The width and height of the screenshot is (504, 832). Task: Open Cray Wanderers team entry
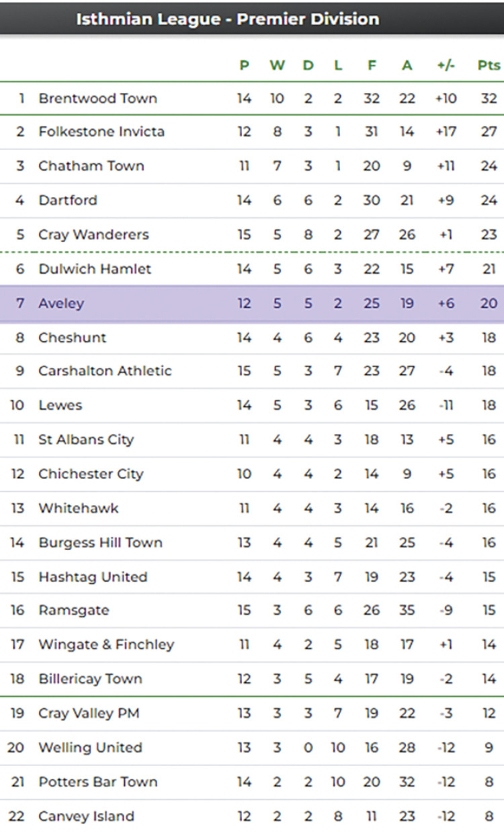(93, 234)
